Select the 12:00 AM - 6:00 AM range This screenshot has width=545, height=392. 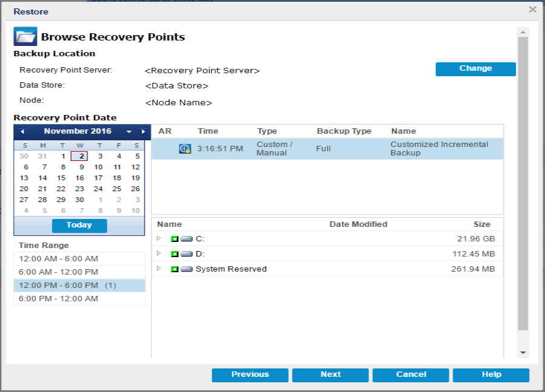[x=79, y=259]
